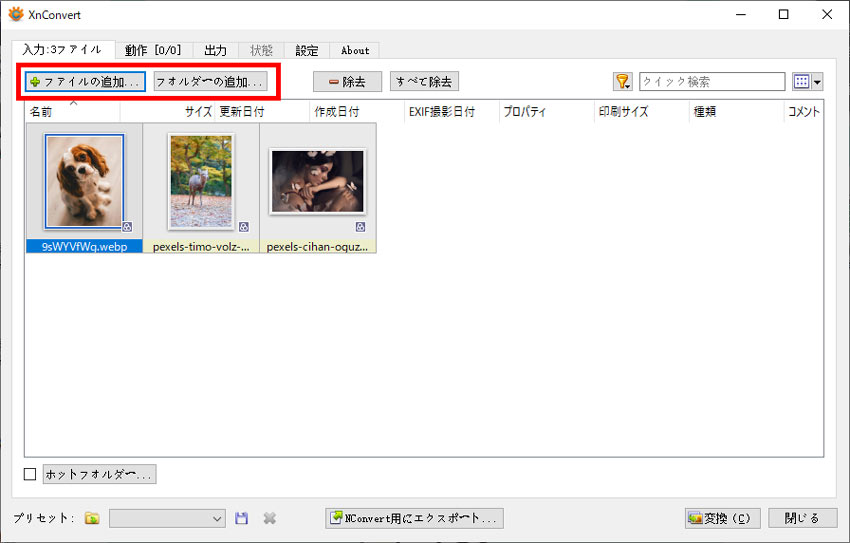Save preset with floppy disk icon
This screenshot has width=850, height=543.
click(241, 519)
